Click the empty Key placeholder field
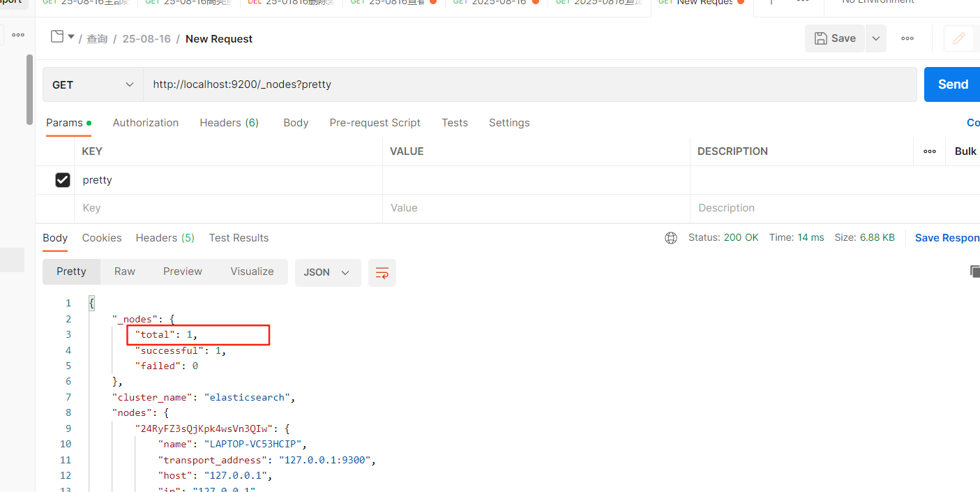This screenshot has height=492, width=980. 229,208
